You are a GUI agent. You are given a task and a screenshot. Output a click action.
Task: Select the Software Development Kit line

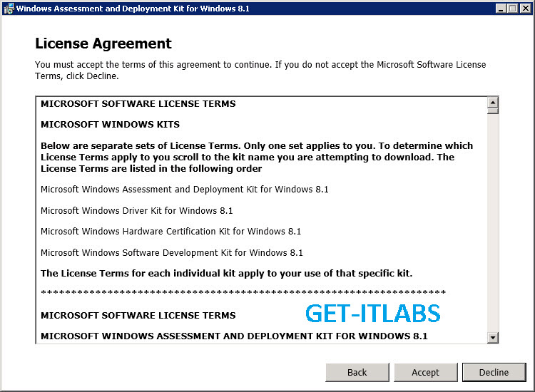click(x=172, y=252)
